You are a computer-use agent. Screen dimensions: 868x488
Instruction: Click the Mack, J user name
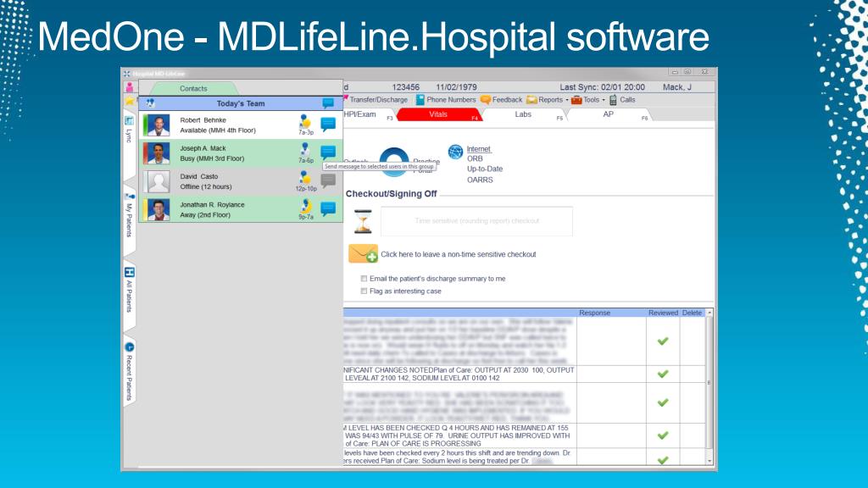(x=677, y=87)
